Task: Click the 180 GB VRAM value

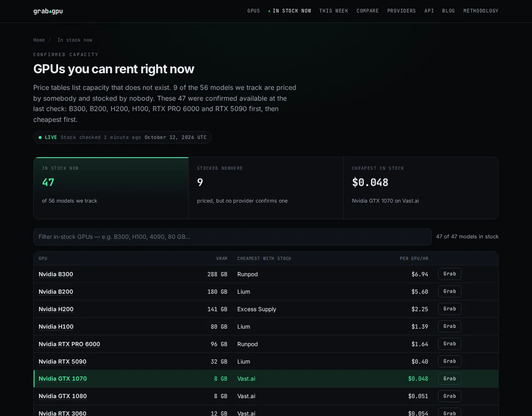Action: click(x=217, y=292)
